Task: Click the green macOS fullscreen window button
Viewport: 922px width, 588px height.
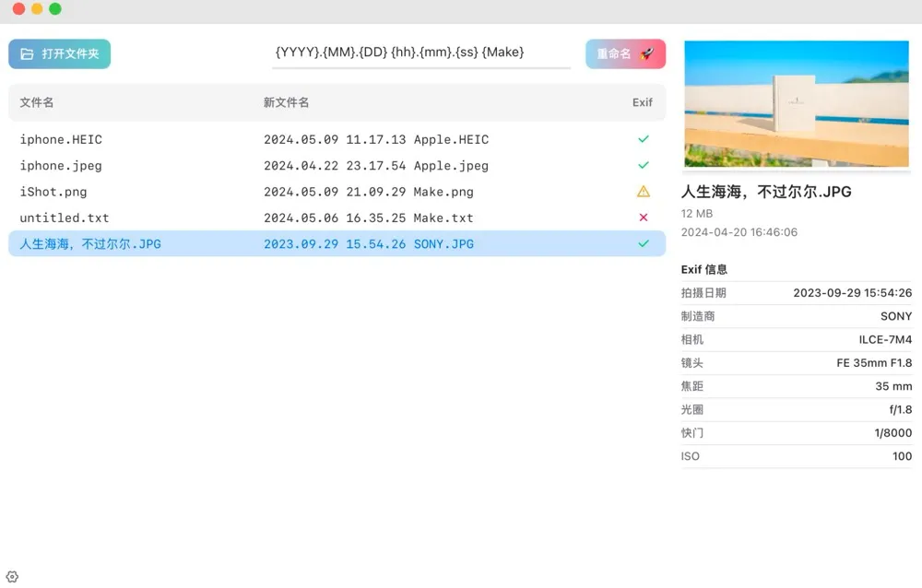Action: 55,9
